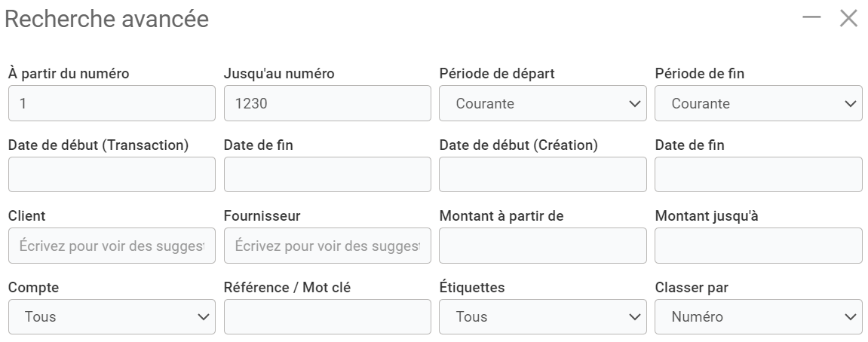Minimize the Recherche avancée panel
The height and width of the screenshot is (342, 868).
[x=811, y=18]
